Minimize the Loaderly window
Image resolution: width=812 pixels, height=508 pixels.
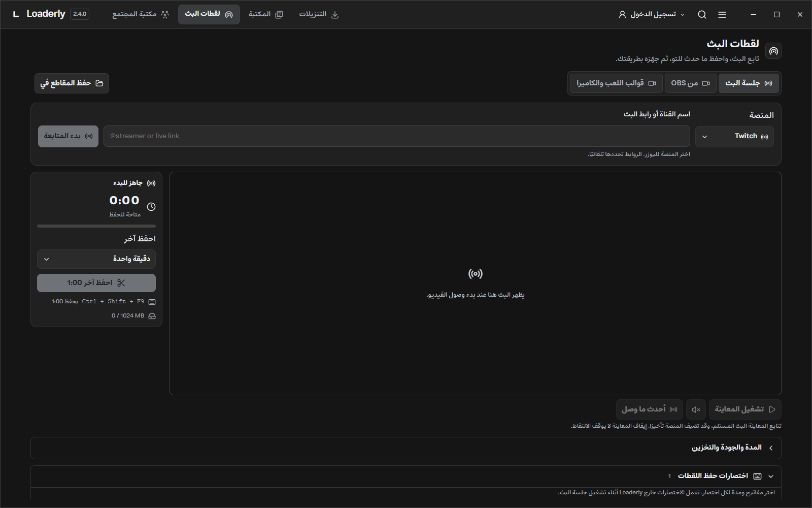pos(753,15)
